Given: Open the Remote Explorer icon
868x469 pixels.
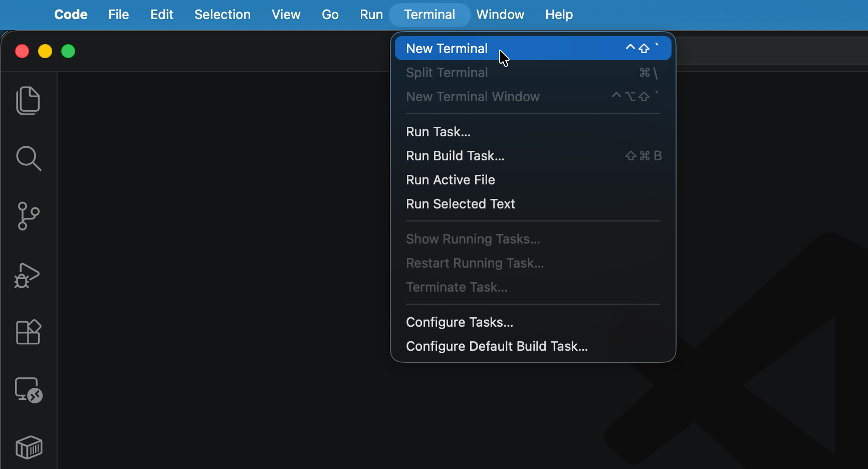Looking at the screenshot, I should tap(29, 390).
